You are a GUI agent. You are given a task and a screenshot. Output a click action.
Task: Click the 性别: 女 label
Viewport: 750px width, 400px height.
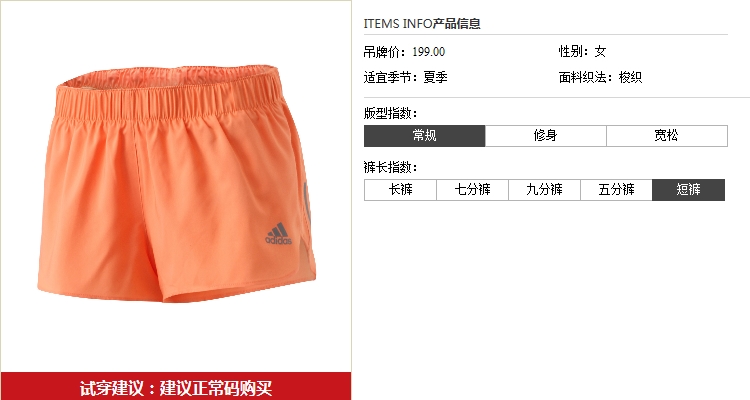(x=583, y=51)
